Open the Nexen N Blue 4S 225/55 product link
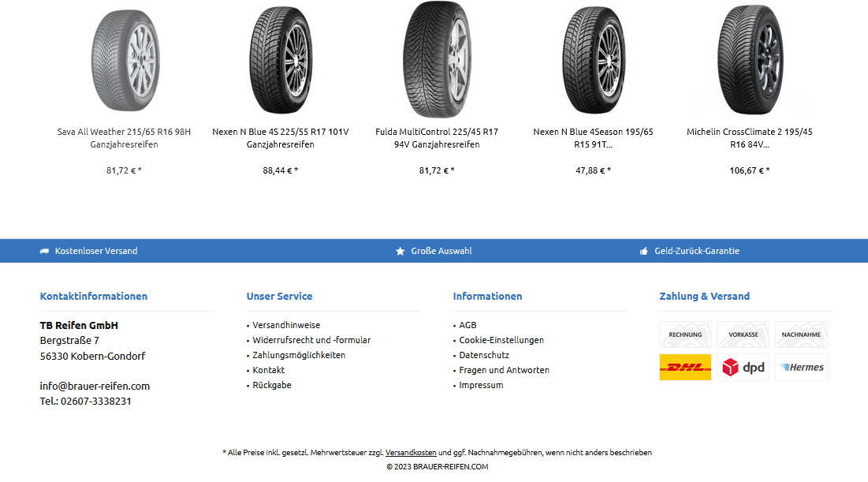The height and width of the screenshot is (482, 868). point(280,138)
